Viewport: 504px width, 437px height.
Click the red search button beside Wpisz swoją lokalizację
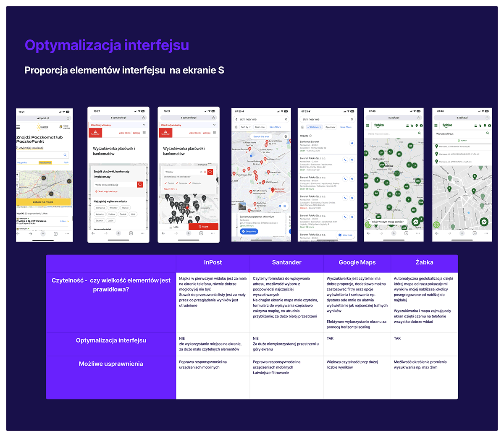coord(140,185)
